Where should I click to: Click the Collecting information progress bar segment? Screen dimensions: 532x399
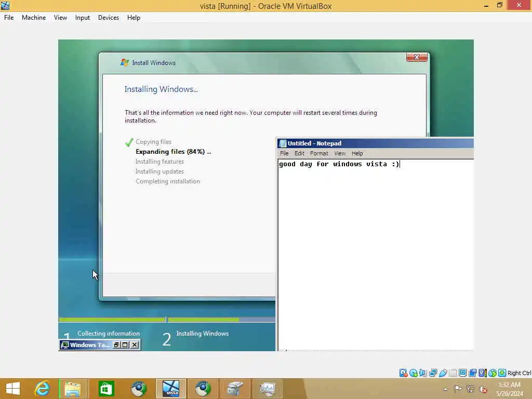112,320
